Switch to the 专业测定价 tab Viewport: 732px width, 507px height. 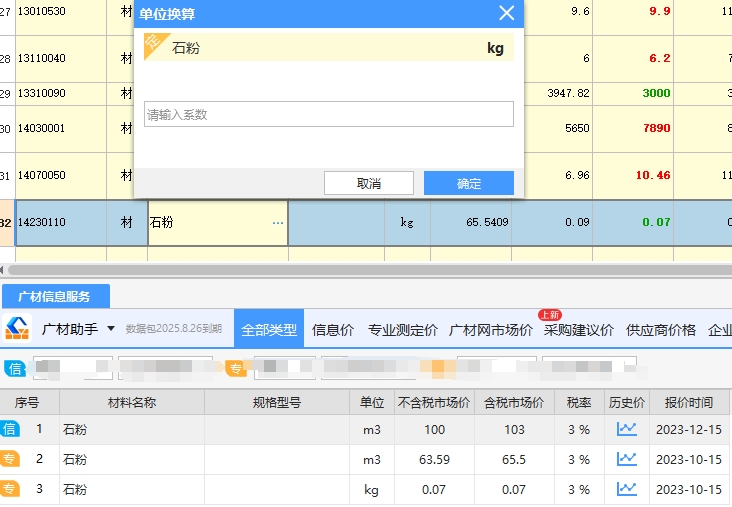[x=403, y=330]
